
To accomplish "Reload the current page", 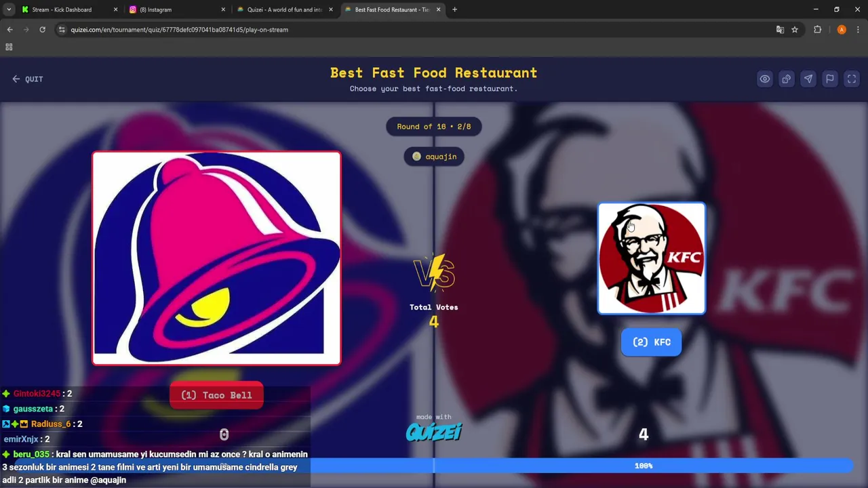I will [42, 30].
